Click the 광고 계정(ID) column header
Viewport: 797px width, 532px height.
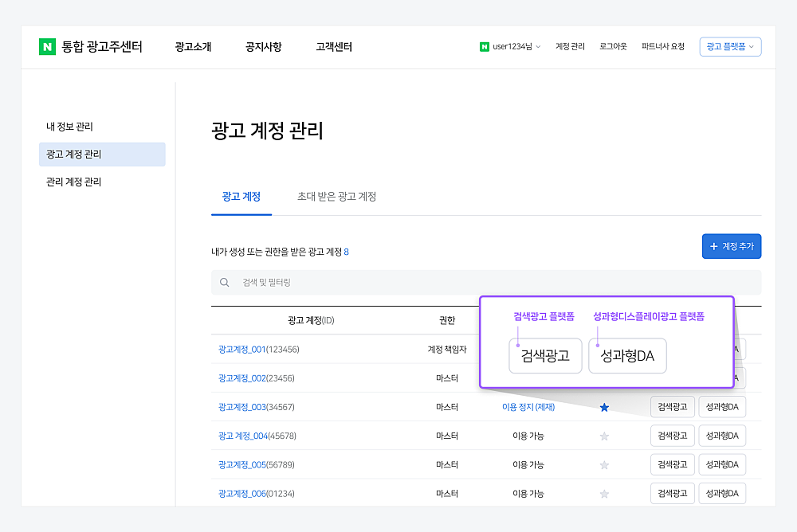pyautogui.click(x=311, y=321)
